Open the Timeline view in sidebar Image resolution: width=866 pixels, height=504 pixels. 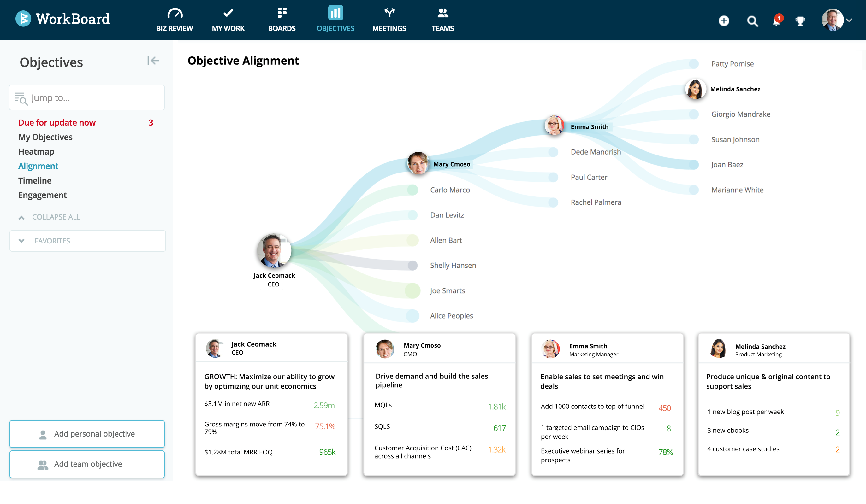[x=35, y=181]
